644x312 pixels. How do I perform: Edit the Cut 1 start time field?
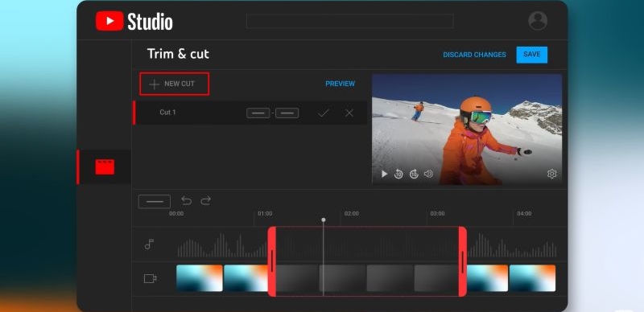pos(258,113)
